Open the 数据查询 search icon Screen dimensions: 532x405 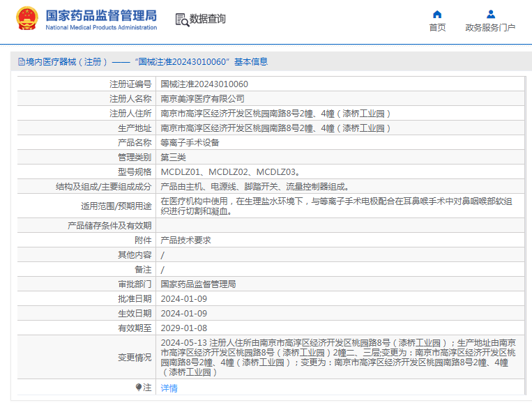pyautogui.click(x=182, y=20)
